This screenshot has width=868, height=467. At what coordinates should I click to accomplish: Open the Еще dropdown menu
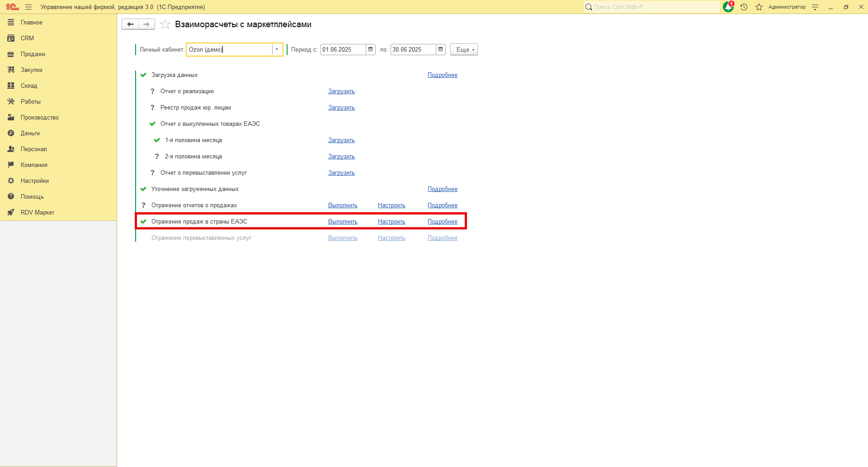coord(464,49)
